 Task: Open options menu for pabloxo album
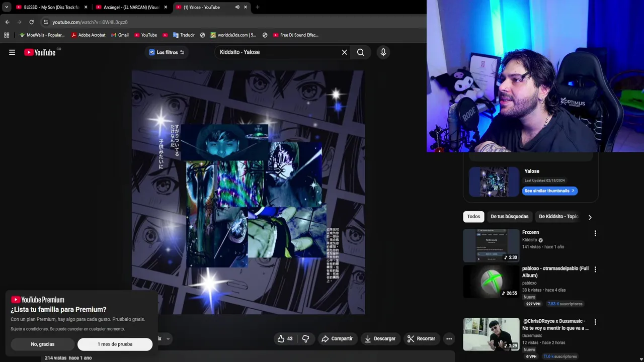tap(595, 269)
